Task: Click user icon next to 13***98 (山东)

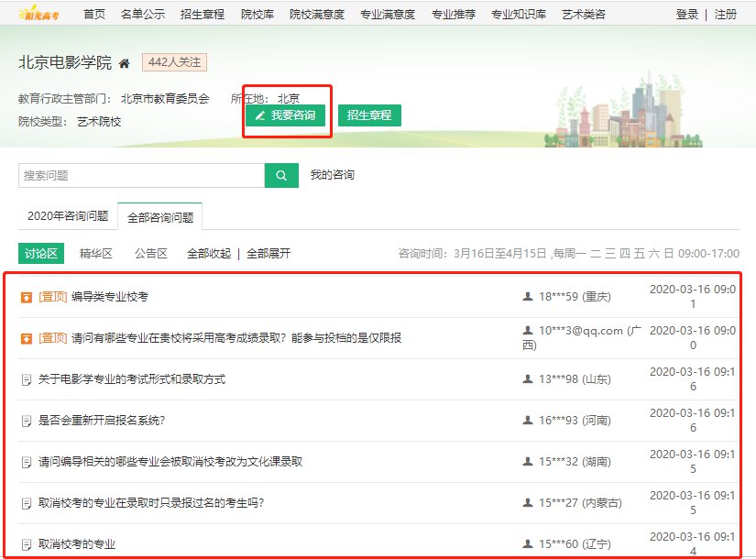Action: pos(527,379)
